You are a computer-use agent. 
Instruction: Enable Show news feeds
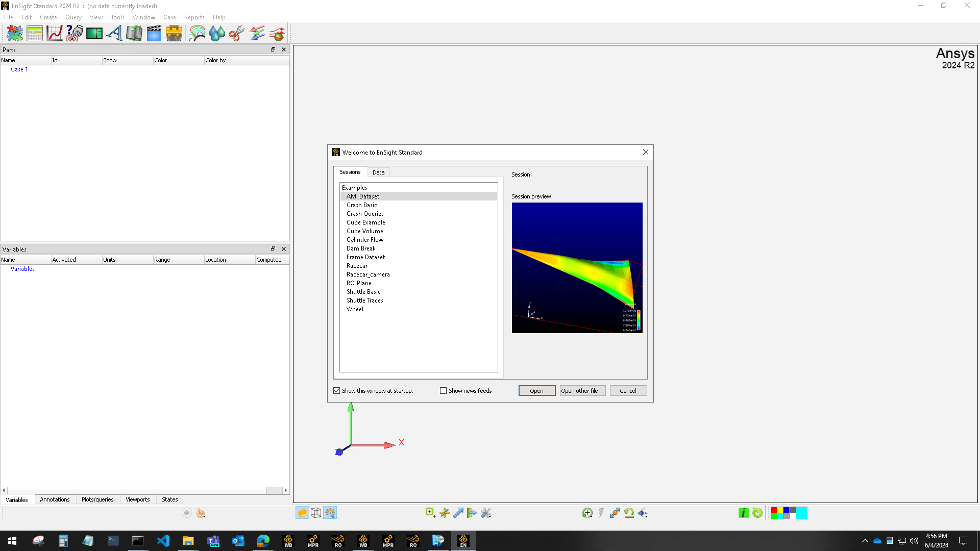coord(444,390)
